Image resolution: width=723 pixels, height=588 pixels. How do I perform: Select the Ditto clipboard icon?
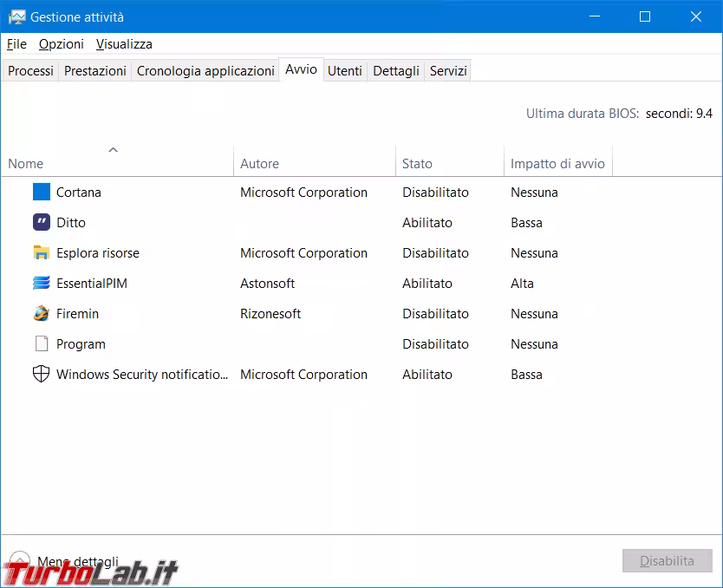(x=42, y=223)
